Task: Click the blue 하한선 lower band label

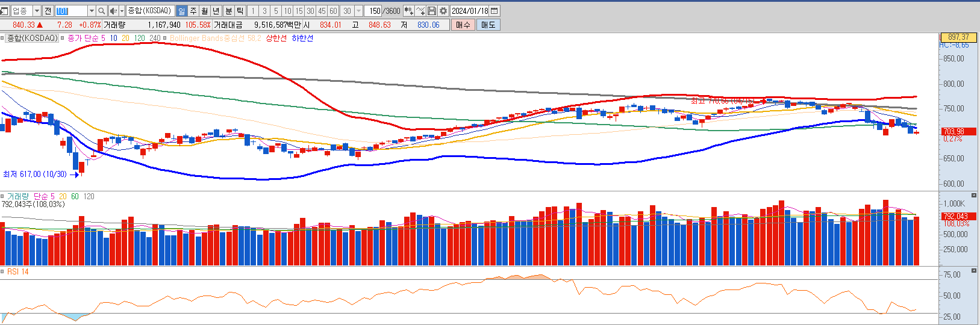Action: (302, 38)
